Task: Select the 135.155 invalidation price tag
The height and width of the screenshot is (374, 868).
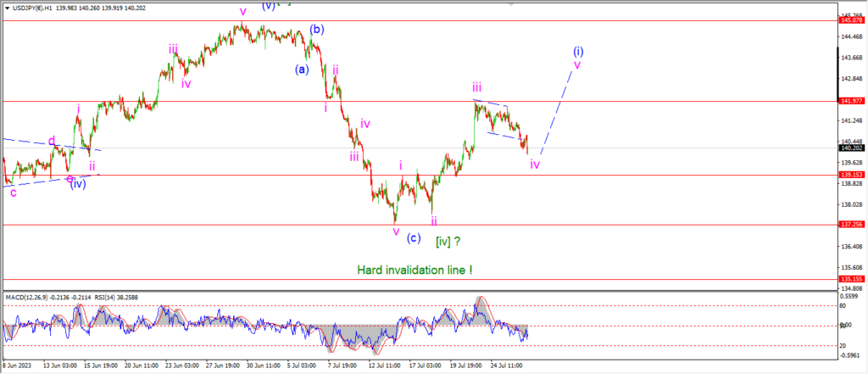Action: tap(851, 280)
